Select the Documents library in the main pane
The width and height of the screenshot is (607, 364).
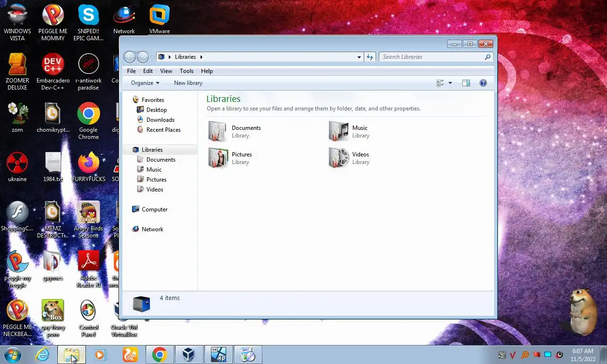tap(235, 132)
